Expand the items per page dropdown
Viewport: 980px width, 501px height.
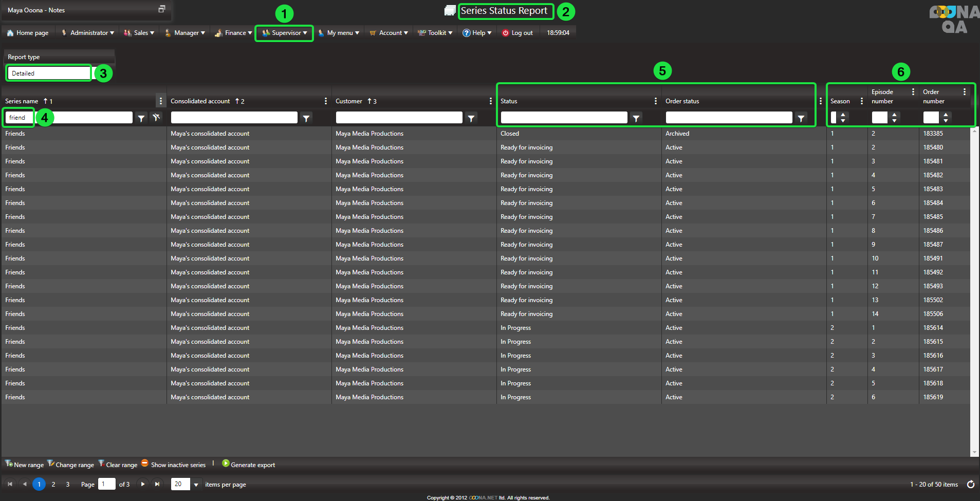196,485
